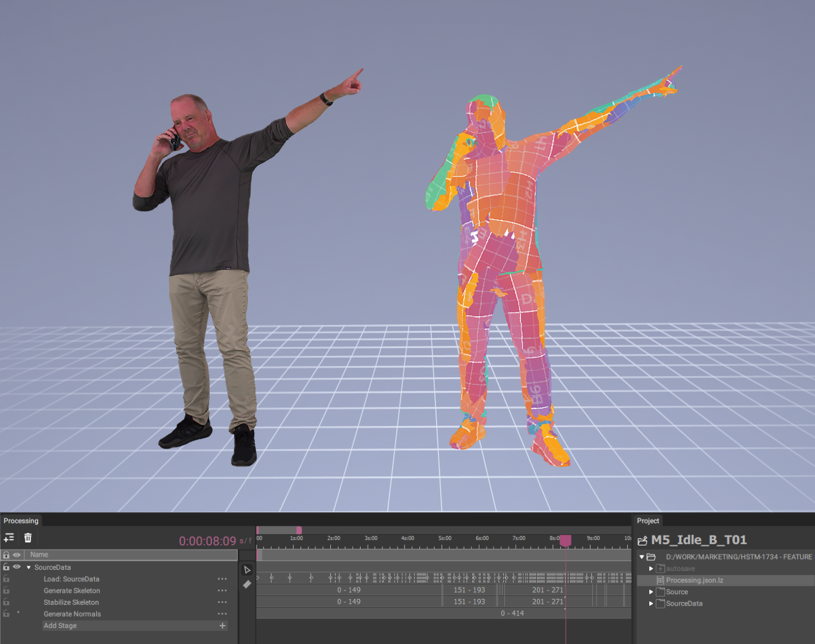
Task: Click the 2s:00 mark on time ruler
Action: [334, 538]
